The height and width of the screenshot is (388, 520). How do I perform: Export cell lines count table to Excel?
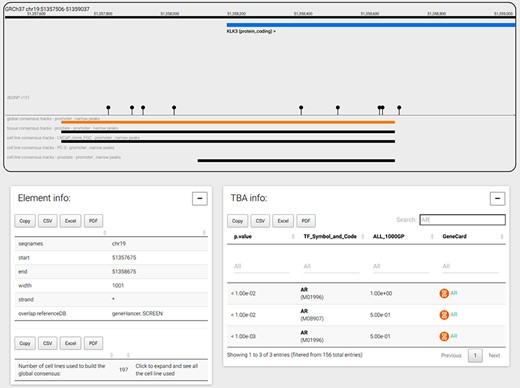coord(70,343)
